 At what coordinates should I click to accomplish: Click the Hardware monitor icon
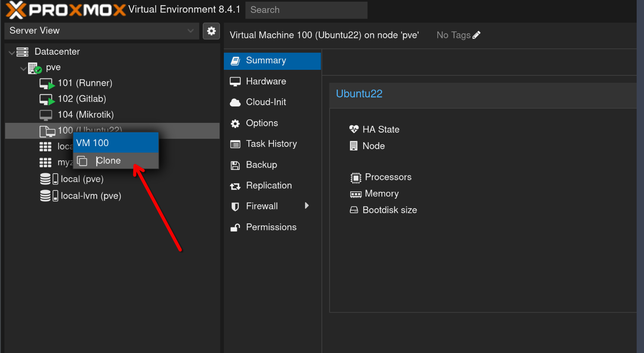pyautogui.click(x=235, y=81)
